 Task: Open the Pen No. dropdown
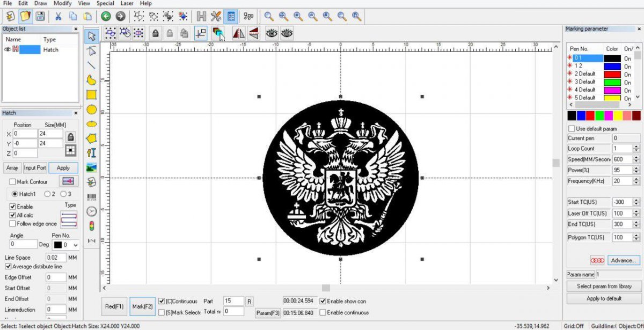[x=66, y=245]
